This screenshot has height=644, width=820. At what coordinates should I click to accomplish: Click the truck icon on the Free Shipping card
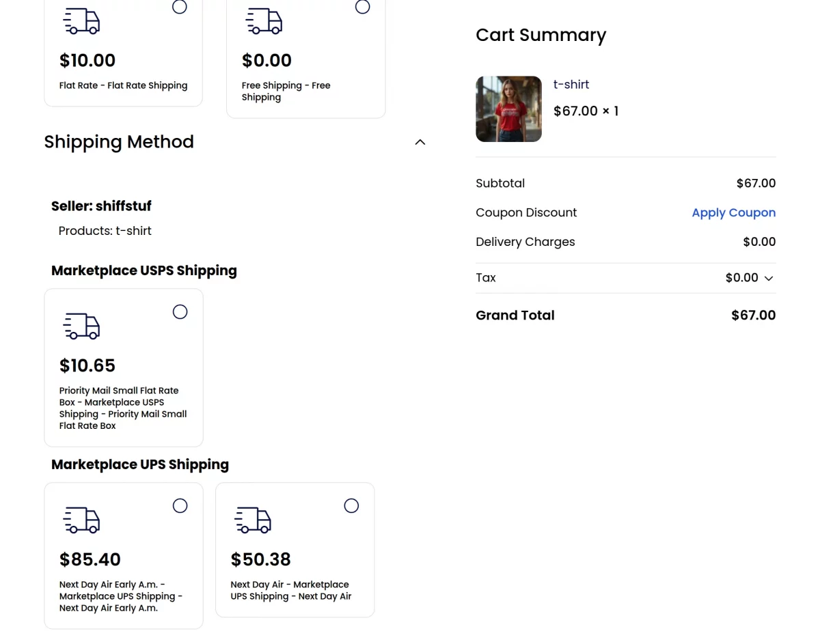coord(264,20)
